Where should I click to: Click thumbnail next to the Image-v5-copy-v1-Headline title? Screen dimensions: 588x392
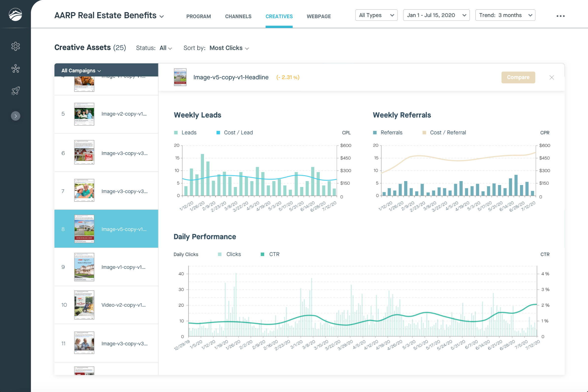[180, 77]
